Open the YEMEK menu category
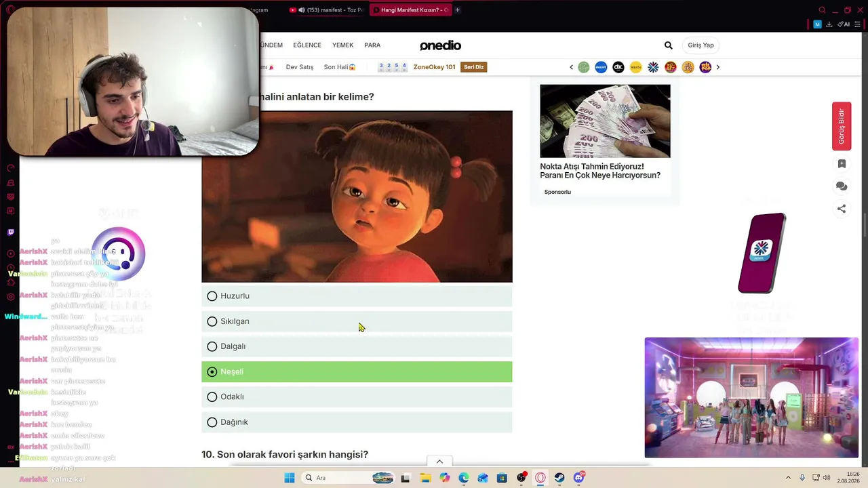 [342, 45]
